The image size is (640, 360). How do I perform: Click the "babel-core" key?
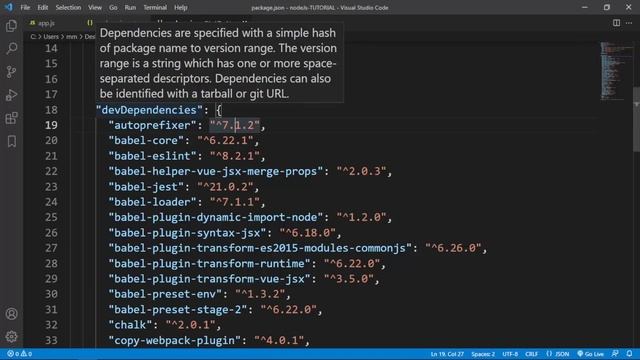click(146, 140)
